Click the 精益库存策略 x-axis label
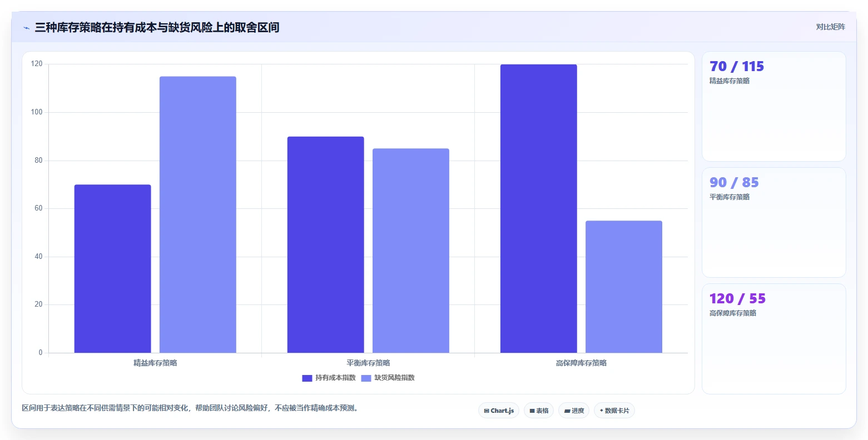The width and height of the screenshot is (868, 440). pos(155,363)
